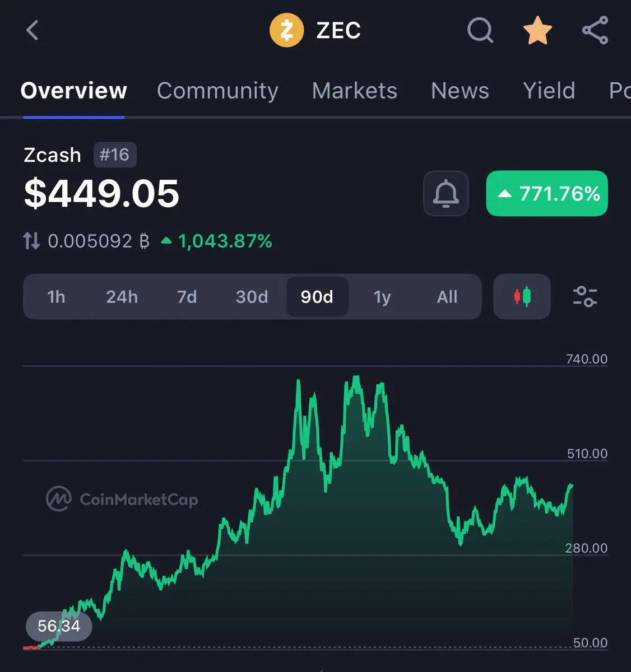Switch to candlestick chart view

pyautogui.click(x=522, y=296)
